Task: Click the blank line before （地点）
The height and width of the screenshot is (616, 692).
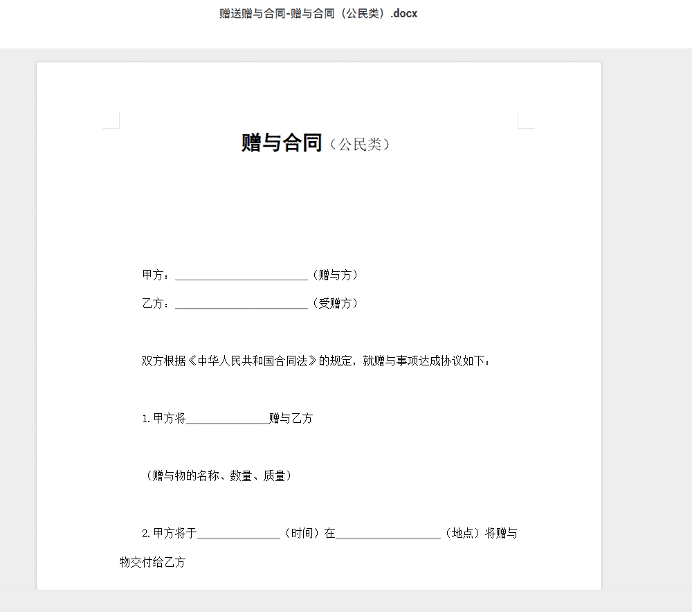Action: pyautogui.click(x=388, y=536)
